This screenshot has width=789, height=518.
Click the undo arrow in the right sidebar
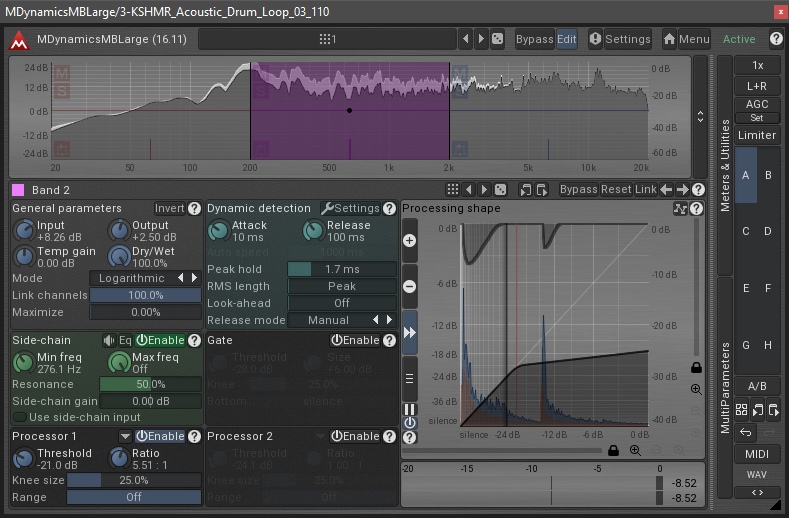click(745, 432)
